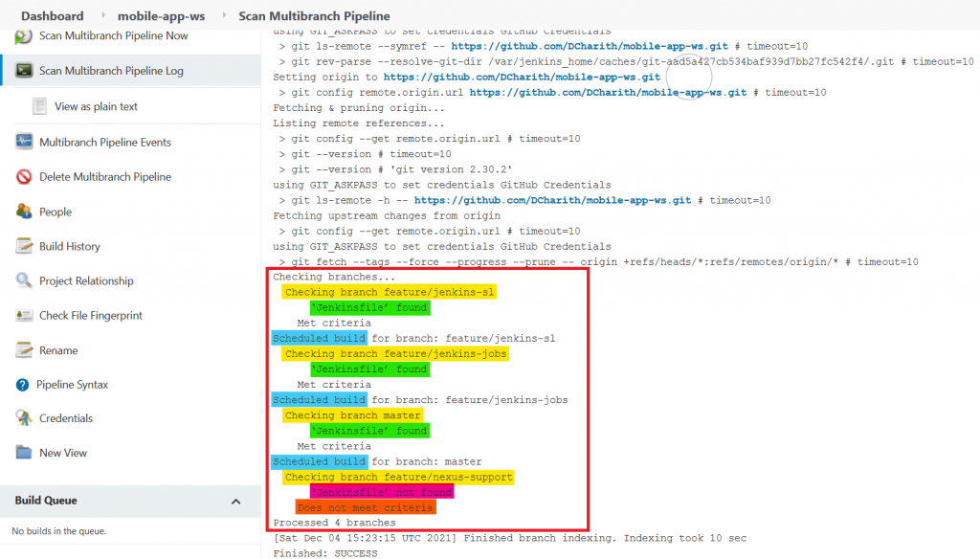Click the 'Finished branch indexing' timestamp line

[510, 538]
